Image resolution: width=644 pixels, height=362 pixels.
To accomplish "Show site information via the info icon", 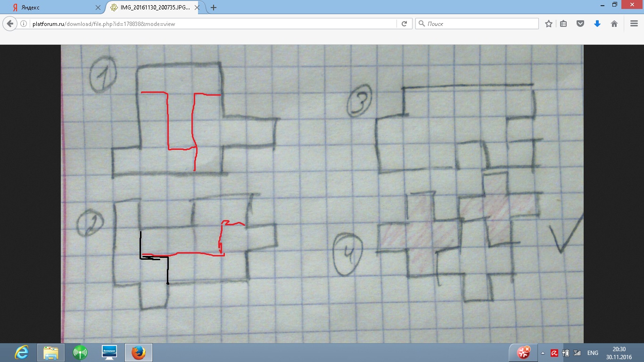I will click(x=24, y=24).
